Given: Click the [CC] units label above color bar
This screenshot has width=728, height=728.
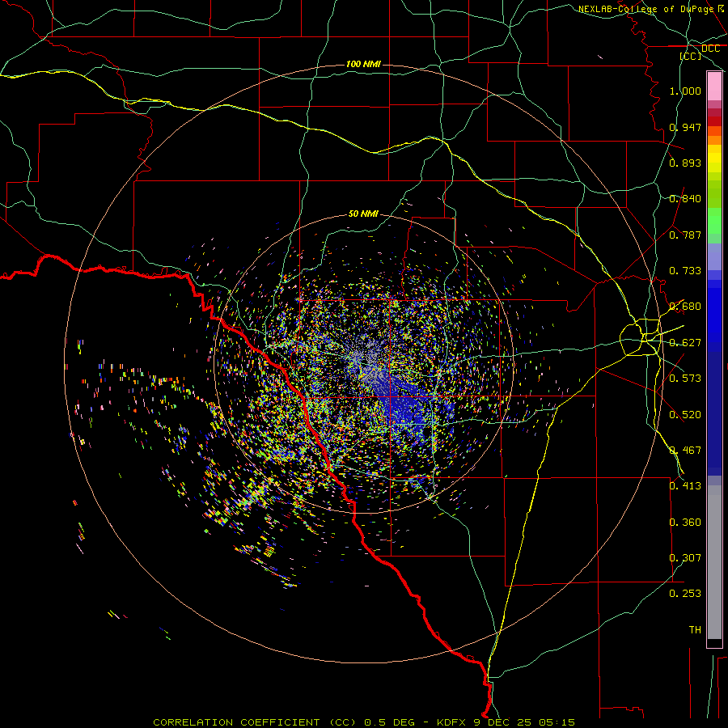Looking at the screenshot, I should (x=691, y=56).
